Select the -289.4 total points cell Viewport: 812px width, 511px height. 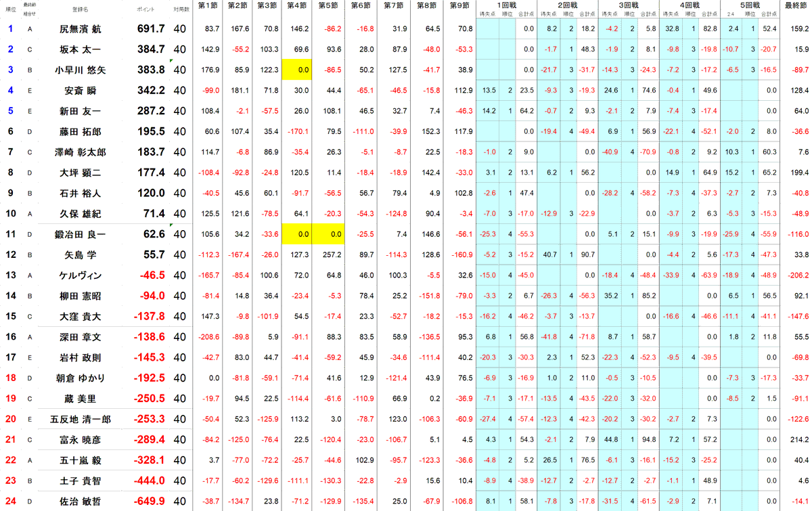[x=150, y=440]
